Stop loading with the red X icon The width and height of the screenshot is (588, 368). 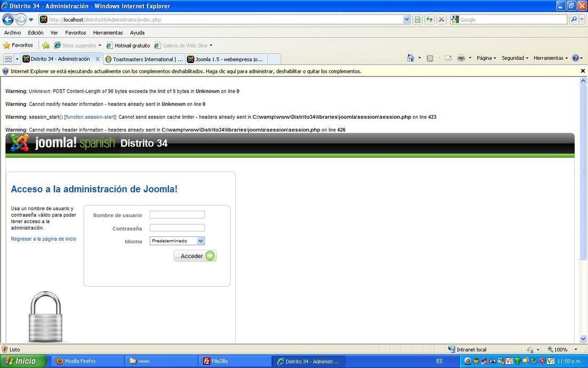[x=442, y=19]
